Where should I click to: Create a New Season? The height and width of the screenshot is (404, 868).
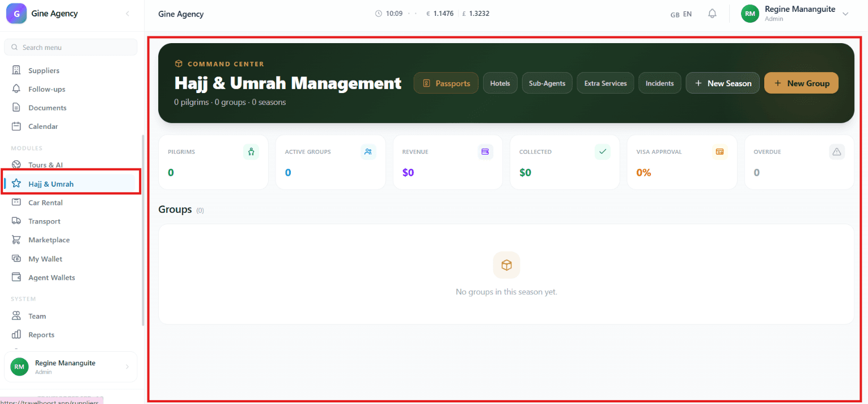723,83
